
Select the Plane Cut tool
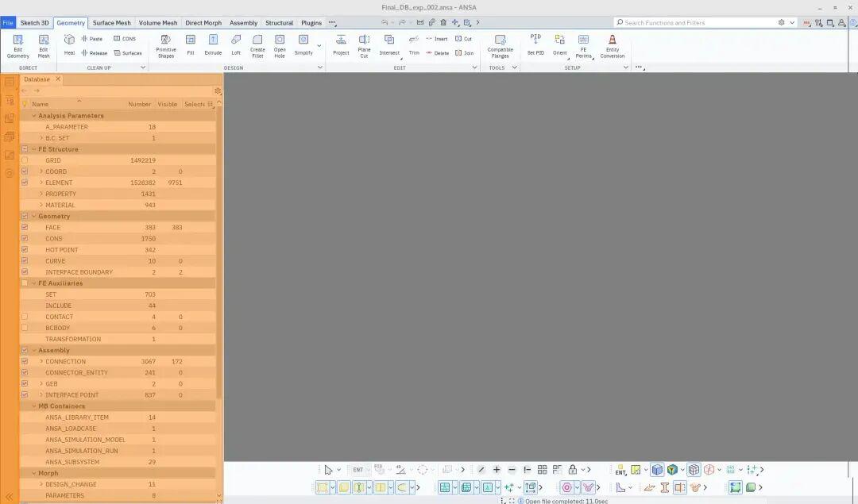coord(364,46)
